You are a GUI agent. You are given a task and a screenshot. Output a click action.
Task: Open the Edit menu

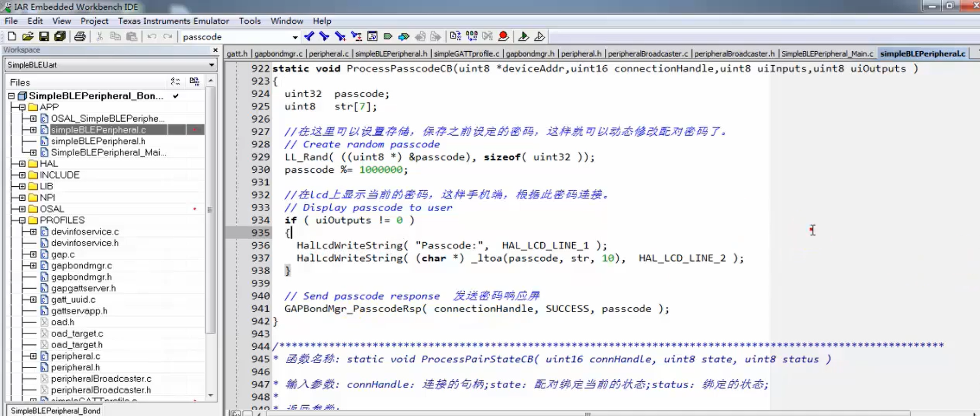pyautogui.click(x=35, y=21)
